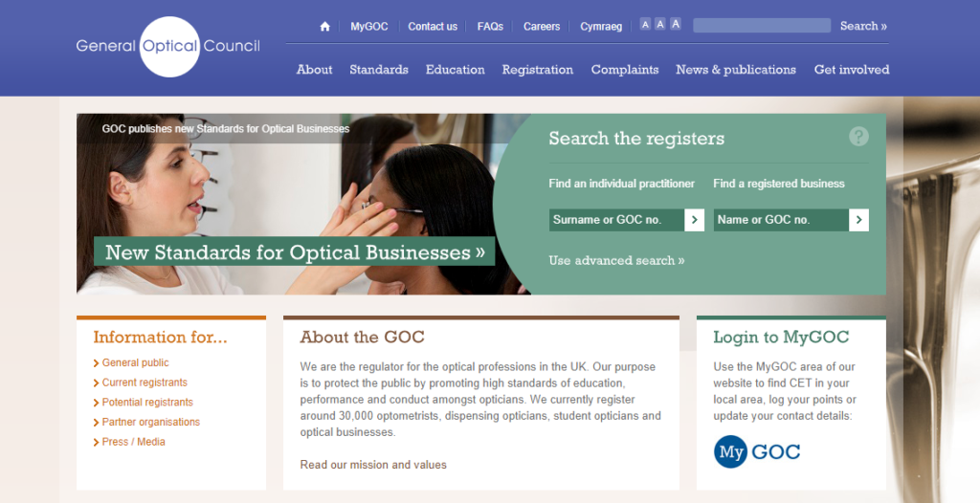Open New Standards for Optical Businesses banner
This screenshot has width=980, height=503.
pos(295,251)
